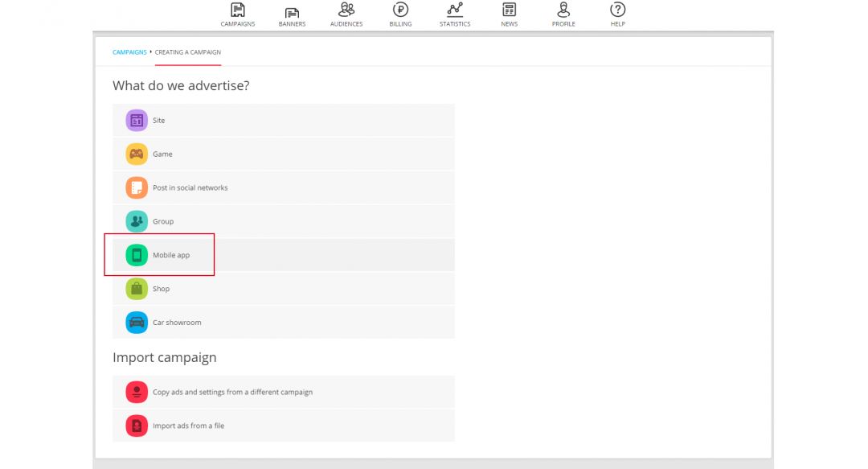The height and width of the screenshot is (469, 868).
Task: Open the Help page
Action: [617, 14]
